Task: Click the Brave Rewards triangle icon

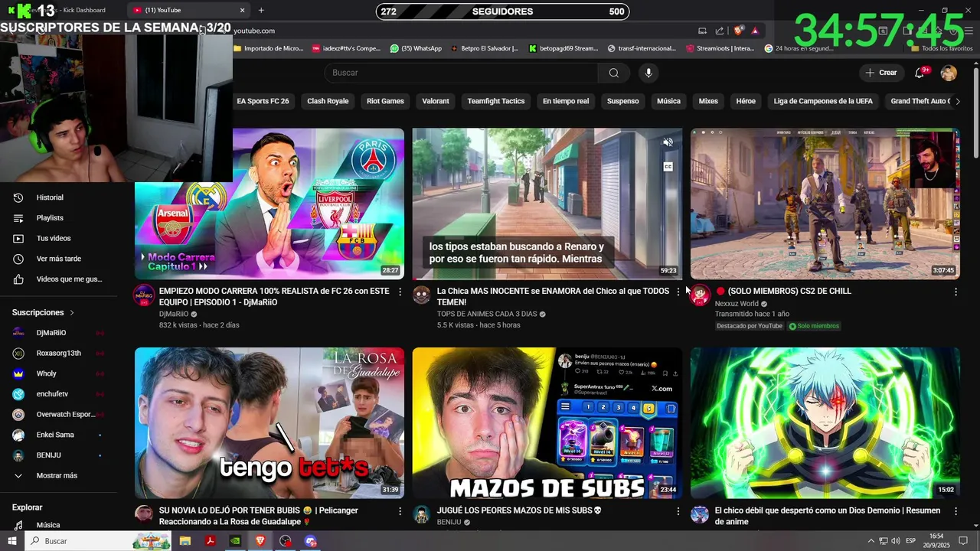Action: pyautogui.click(x=755, y=31)
